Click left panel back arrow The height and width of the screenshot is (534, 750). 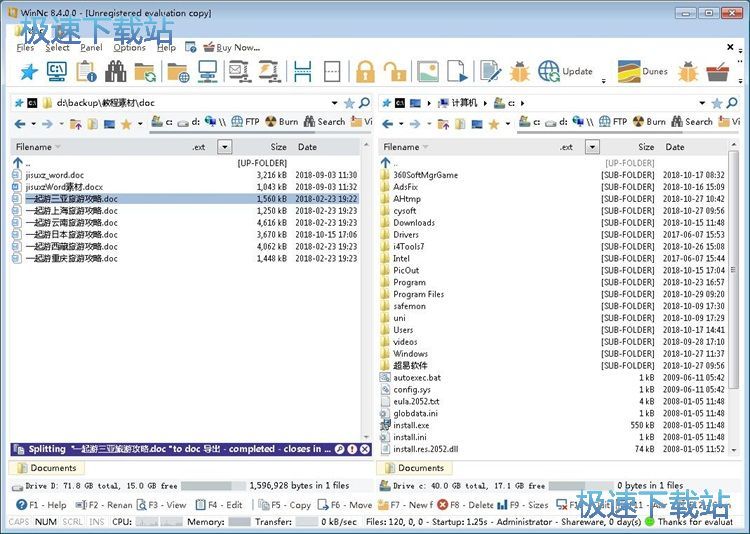[x=20, y=124]
